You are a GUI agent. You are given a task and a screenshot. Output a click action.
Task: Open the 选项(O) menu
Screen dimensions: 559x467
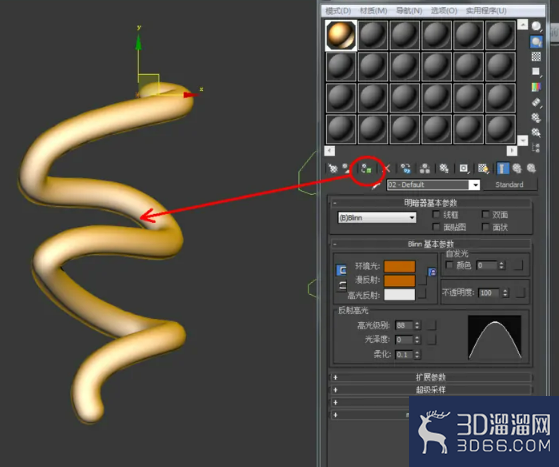444,11
